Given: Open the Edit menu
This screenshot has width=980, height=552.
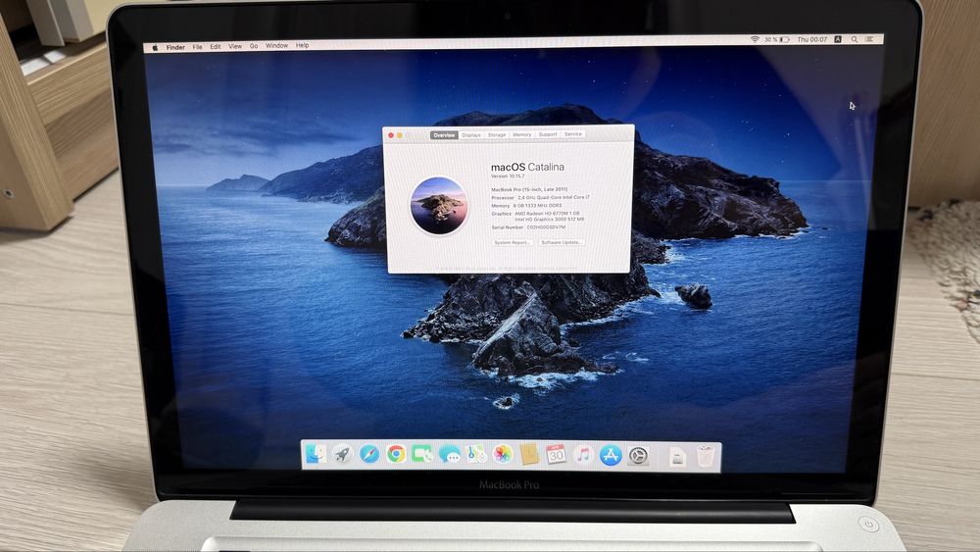Looking at the screenshot, I should [216, 47].
